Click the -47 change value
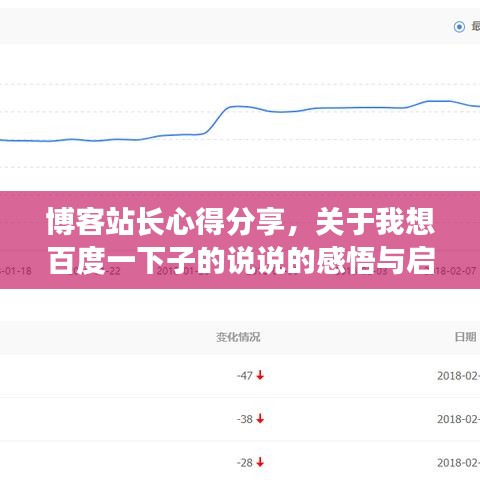 245,376
